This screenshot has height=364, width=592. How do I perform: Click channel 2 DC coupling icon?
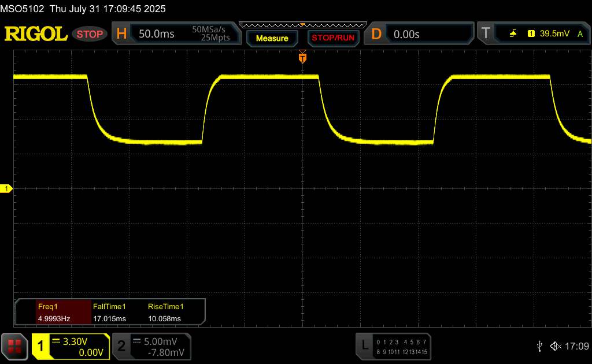coord(136,341)
